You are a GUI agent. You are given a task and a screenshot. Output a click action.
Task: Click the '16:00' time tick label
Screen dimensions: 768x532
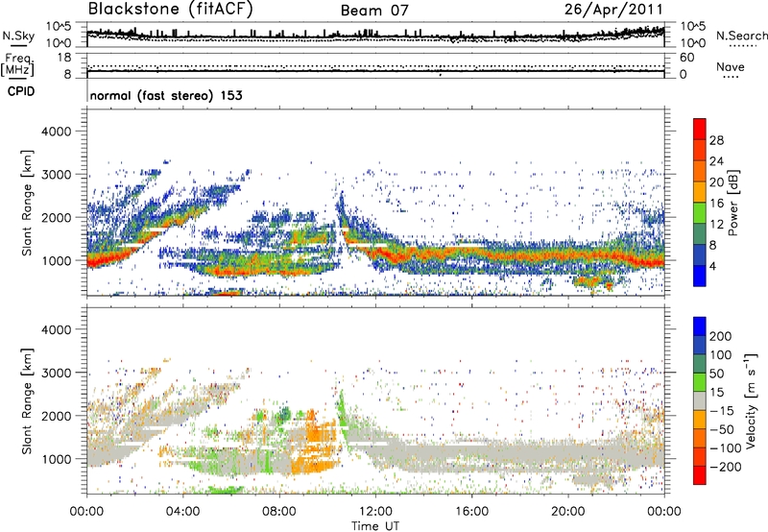471,512
